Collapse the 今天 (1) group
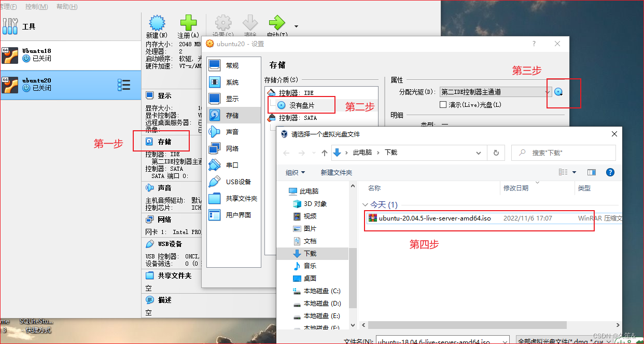The height and width of the screenshot is (344, 644). 365,205
